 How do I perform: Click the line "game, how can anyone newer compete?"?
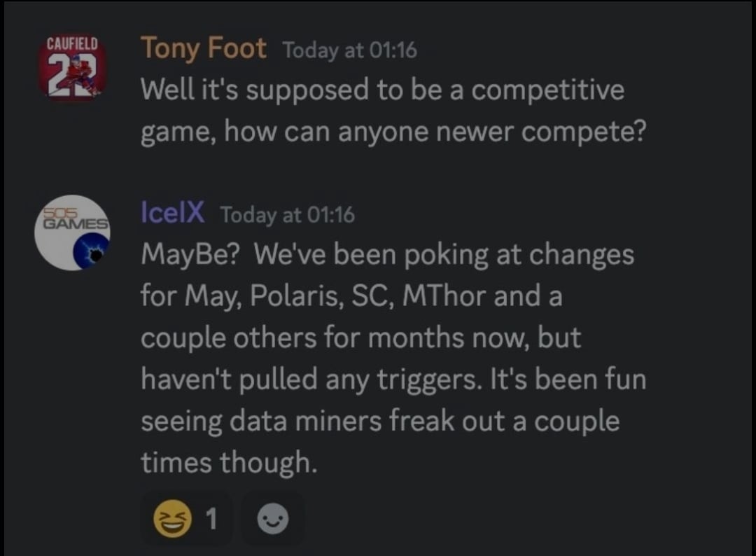(x=392, y=131)
